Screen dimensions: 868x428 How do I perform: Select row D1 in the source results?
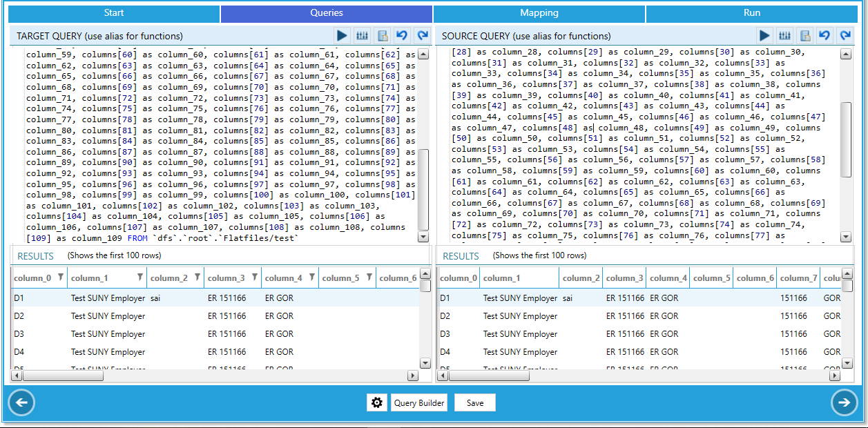pyautogui.click(x=639, y=298)
